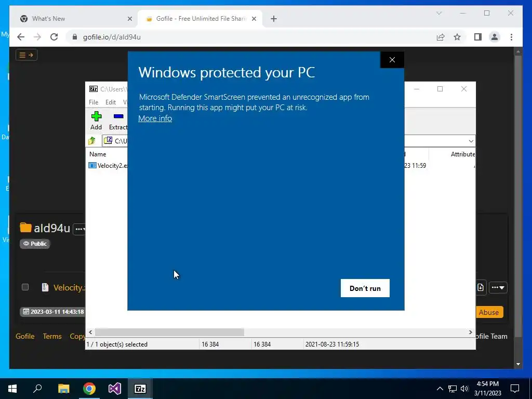Click the Public visibility badge
This screenshot has width=532, height=399.
pos(35,244)
